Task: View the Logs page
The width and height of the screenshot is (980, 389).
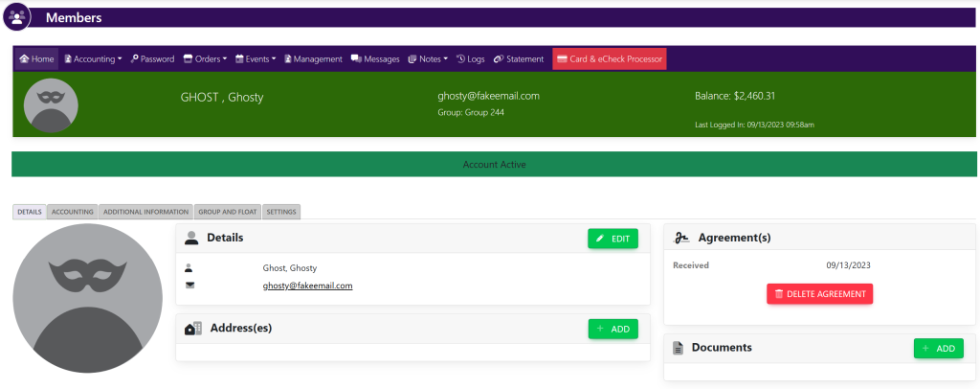Action: pyautogui.click(x=471, y=59)
